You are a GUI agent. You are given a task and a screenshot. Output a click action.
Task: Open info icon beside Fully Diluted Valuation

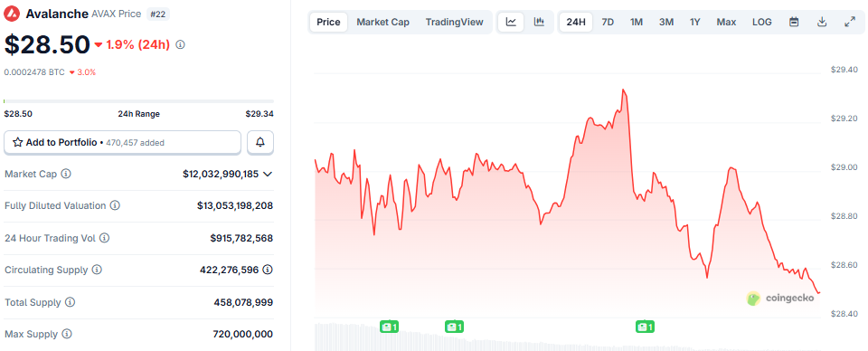pyautogui.click(x=115, y=205)
